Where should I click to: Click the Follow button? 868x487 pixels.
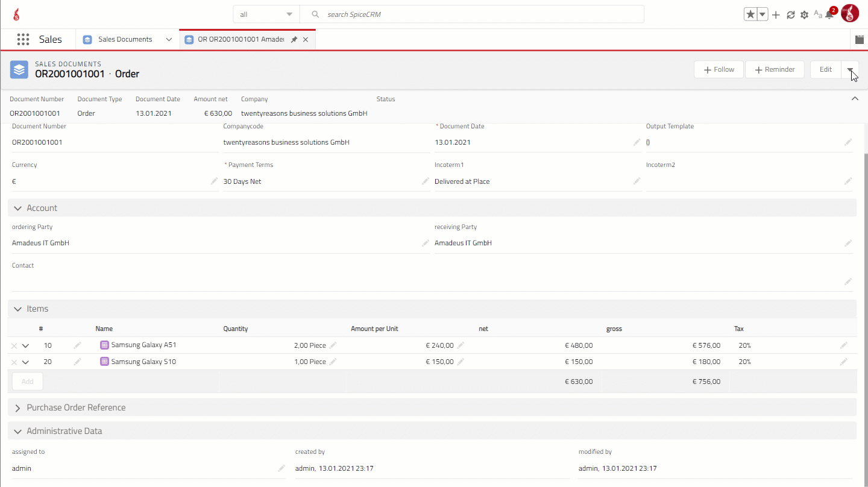pos(719,70)
